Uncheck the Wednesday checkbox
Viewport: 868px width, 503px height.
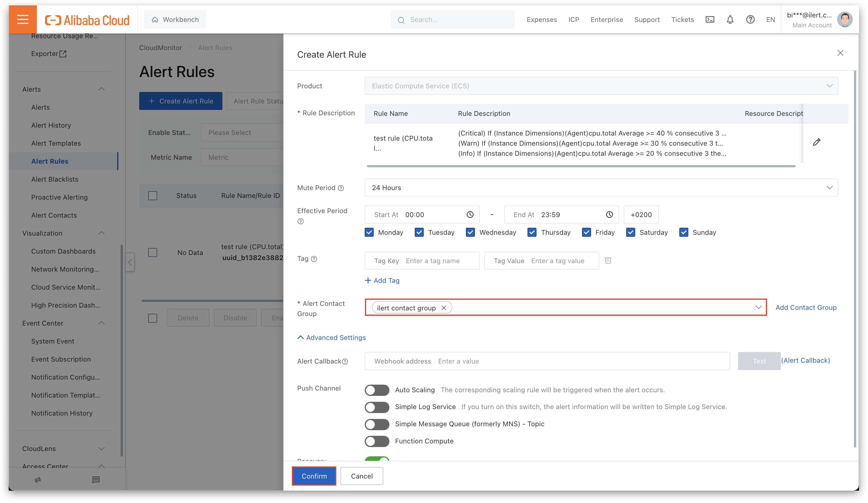point(470,233)
